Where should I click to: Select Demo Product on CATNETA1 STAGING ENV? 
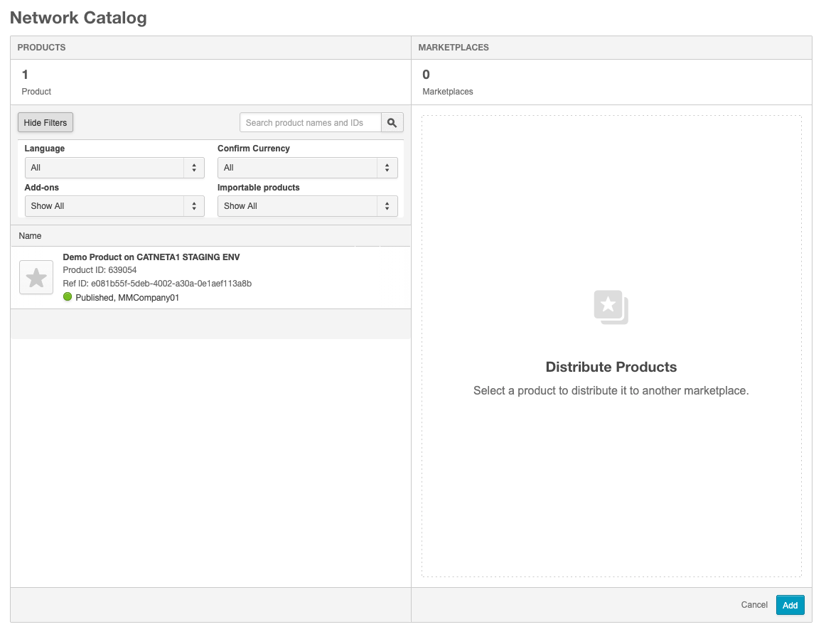pos(151,257)
